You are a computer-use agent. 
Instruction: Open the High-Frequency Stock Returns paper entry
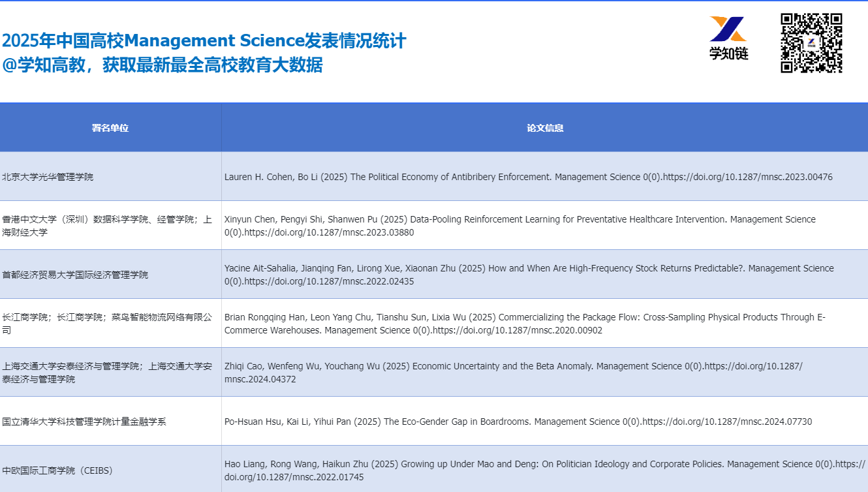click(x=529, y=275)
